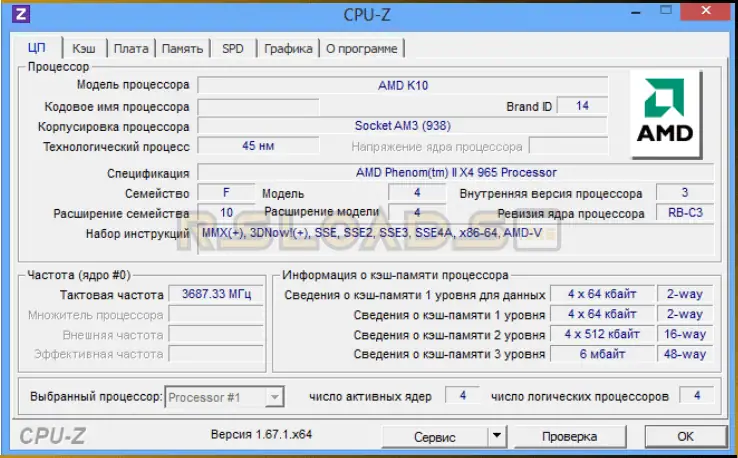This screenshot has height=458, width=738.
Task: Click the AMD logo image
Action: point(666,114)
